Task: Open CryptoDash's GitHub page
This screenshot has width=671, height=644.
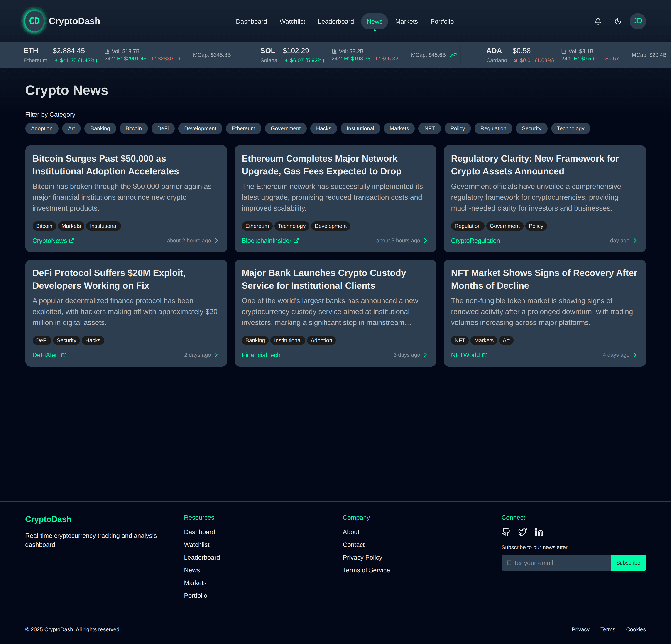Action: (x=506, y=532)
